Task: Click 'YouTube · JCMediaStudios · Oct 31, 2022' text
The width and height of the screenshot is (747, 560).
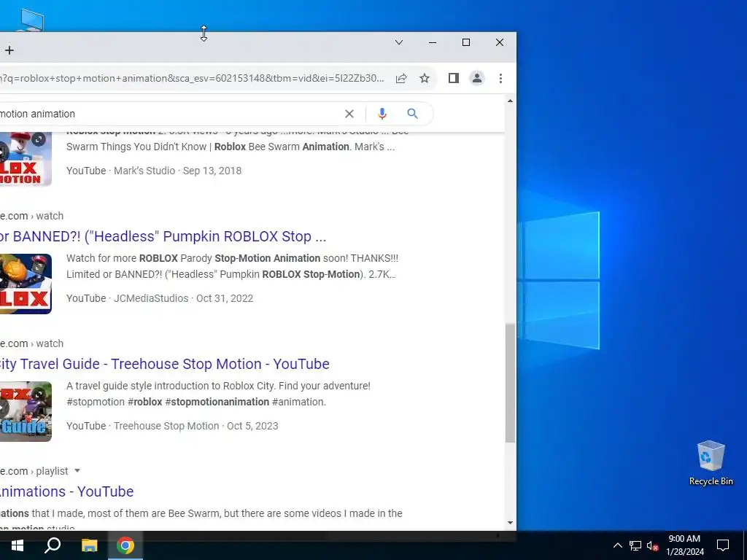Action: pyautogui.click(x=160, y=298)
